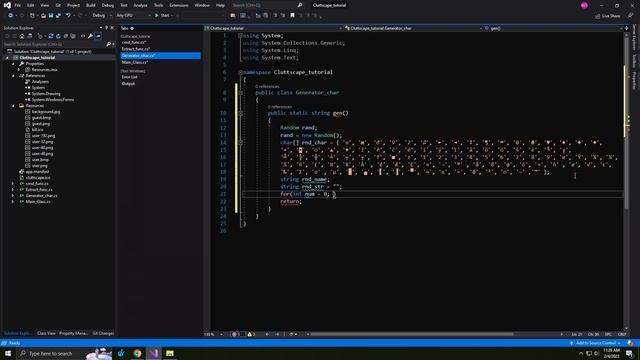Open the gen() member navigation dropdown
This screenshot has width=640, height=360.
click(553, 28)
